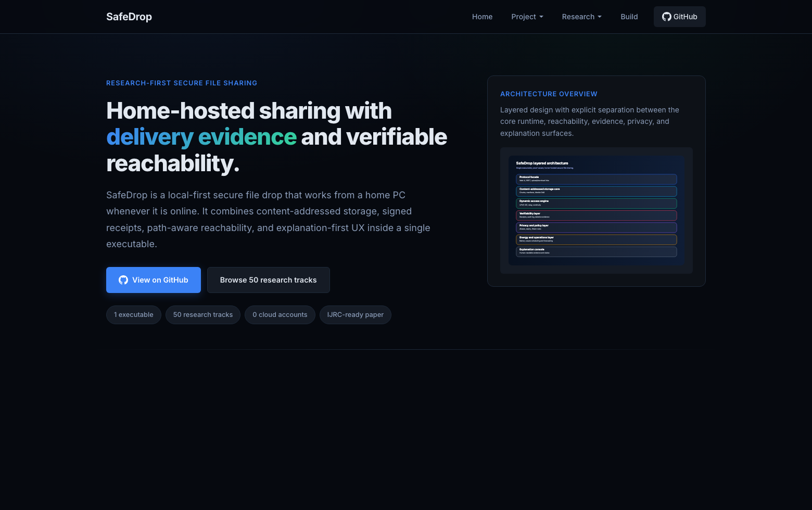Click the GitHub octocat icon in navbar
The image size is (812, 510).
[x=666, y=16]
